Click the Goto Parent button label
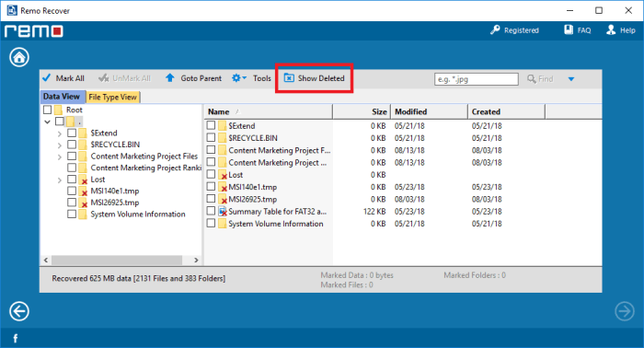Image resolution: width=644 pixels, height=348 pixels. tap(201, 78)
